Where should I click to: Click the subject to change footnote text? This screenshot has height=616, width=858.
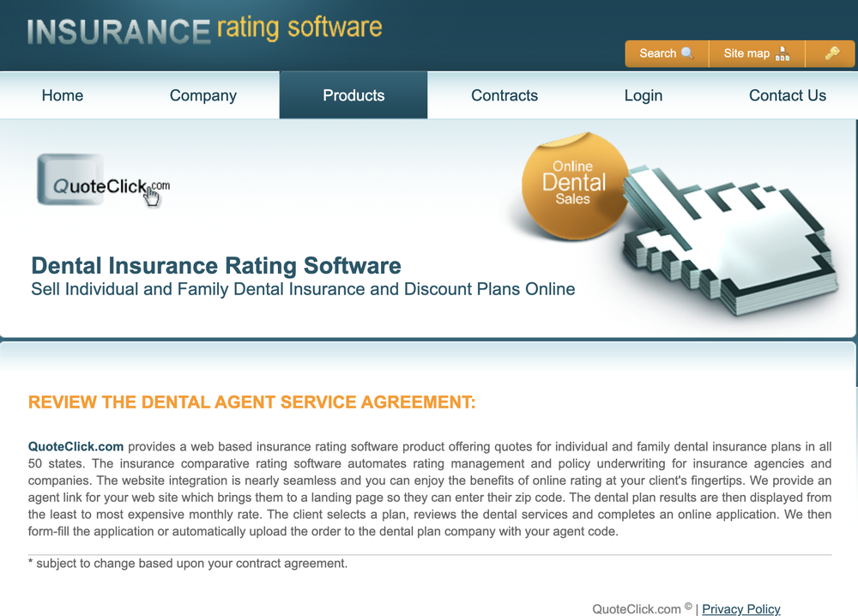[x=188, y=564]
